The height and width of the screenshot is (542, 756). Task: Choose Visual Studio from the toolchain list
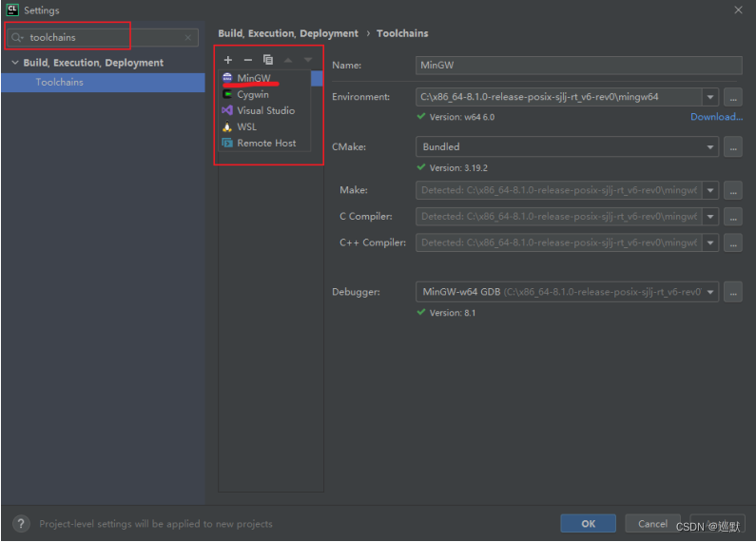click(x=264, y=110)
